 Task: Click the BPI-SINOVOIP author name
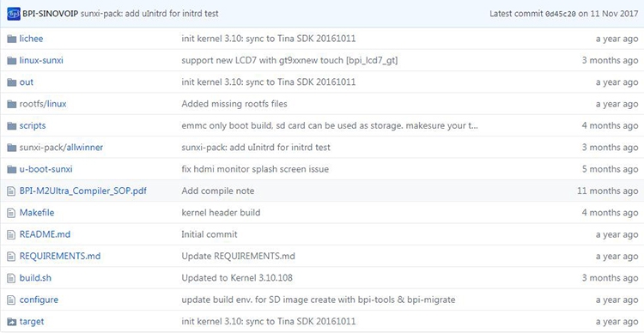pyautogui.click(x=51, y=14)
